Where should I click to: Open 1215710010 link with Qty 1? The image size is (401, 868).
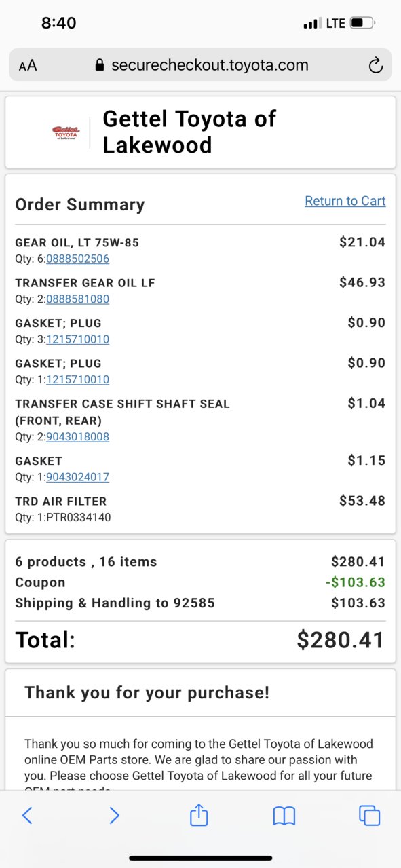(x=77, y=379)
